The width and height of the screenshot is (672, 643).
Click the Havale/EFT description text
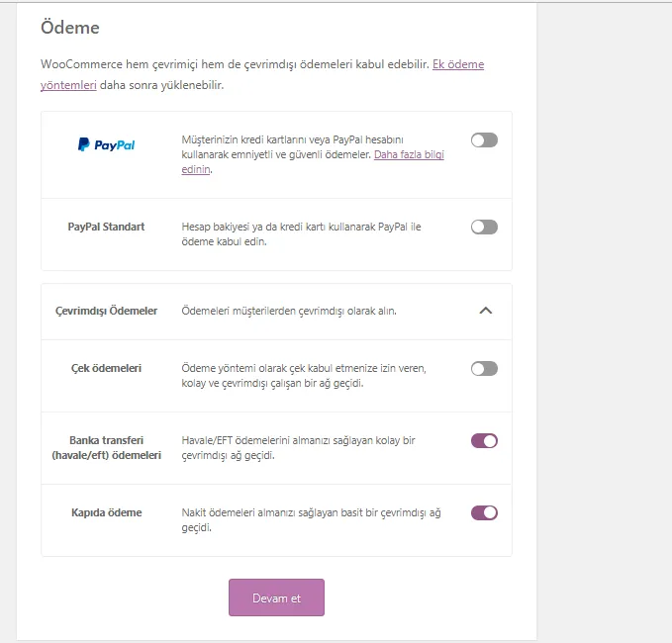point(298,448)
